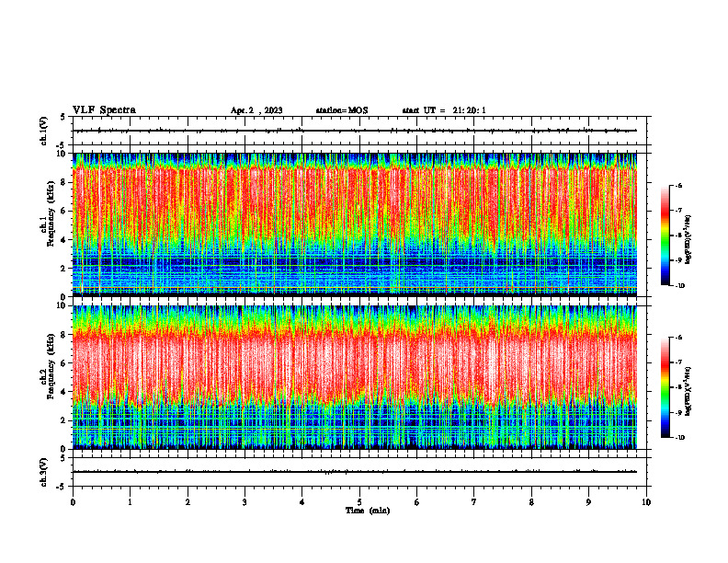
Task: Select the "Apr. 2 , 2023" date label
Action: (256, 110)
